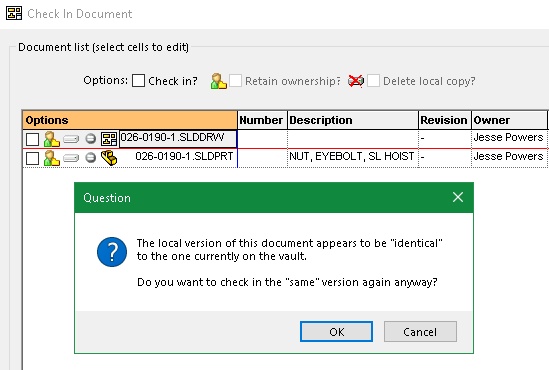Toggle the 'Retain ownership?' checkbox

(x=235, y=81)
